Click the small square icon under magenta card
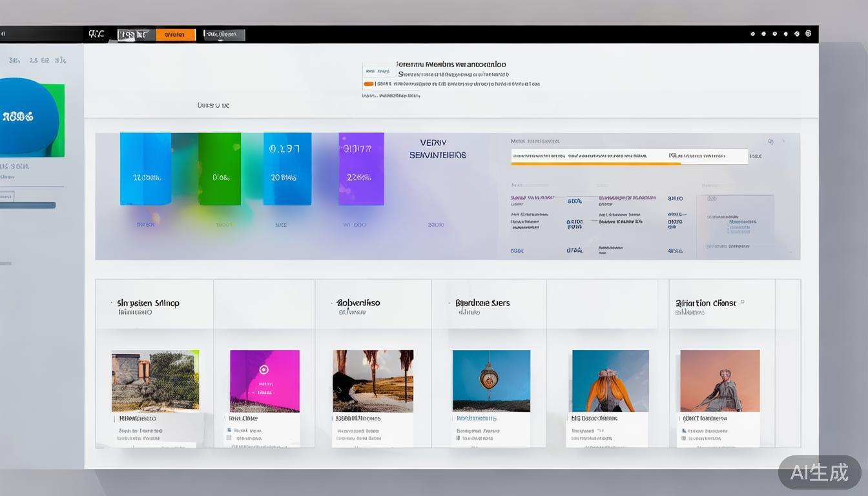This screenshot has width=868, height=496. click(x=229, y=429)
